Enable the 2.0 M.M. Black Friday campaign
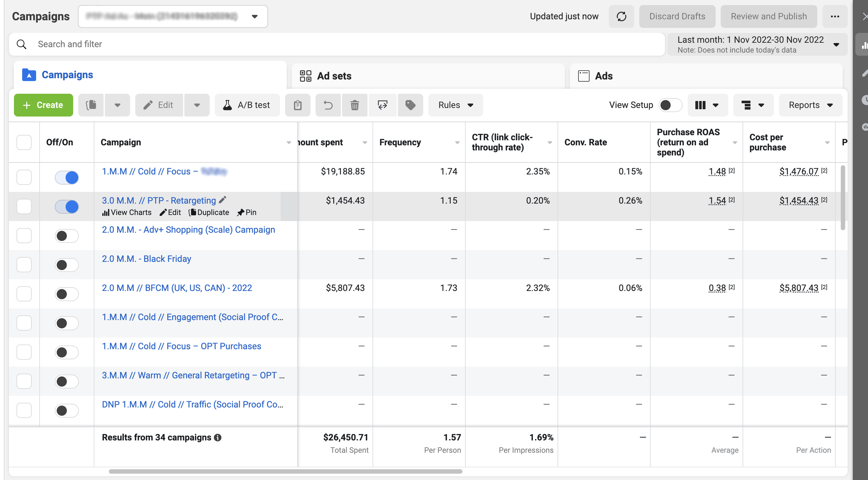 tap(67, 265)
